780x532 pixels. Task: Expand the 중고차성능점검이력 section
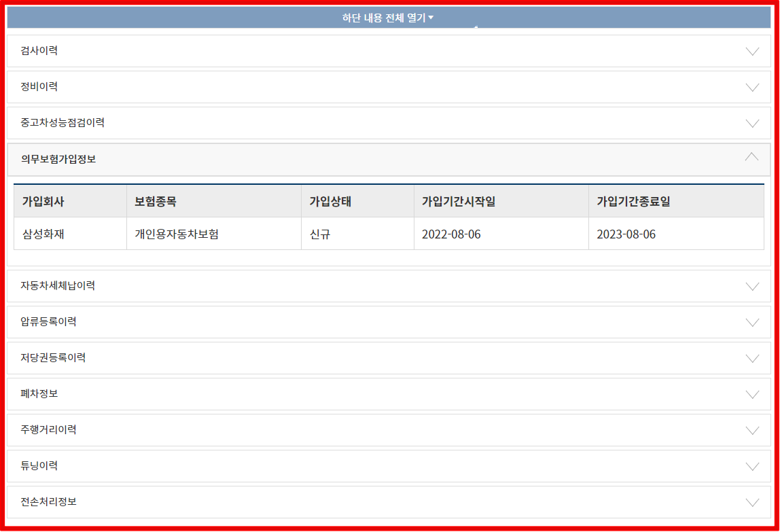tap(389, 123)
